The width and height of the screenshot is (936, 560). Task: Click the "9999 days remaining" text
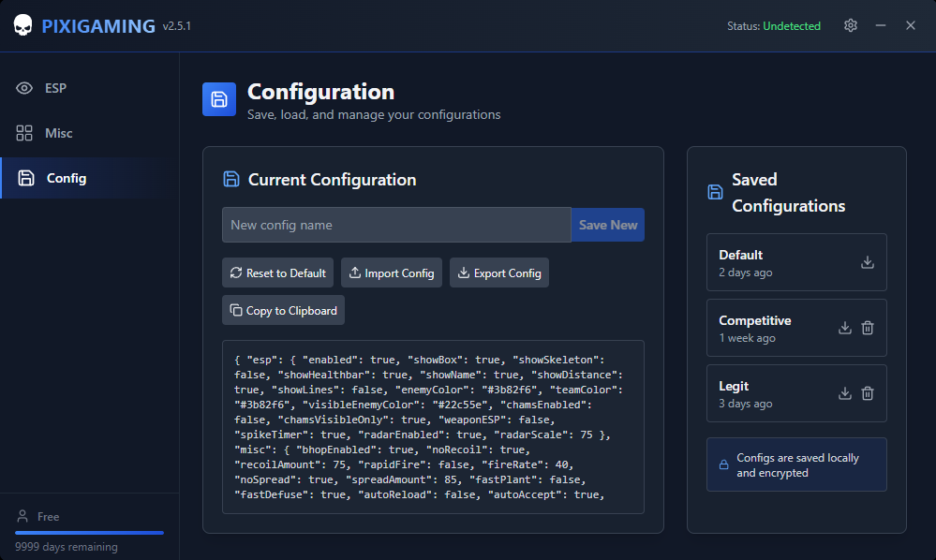(67, 547)
